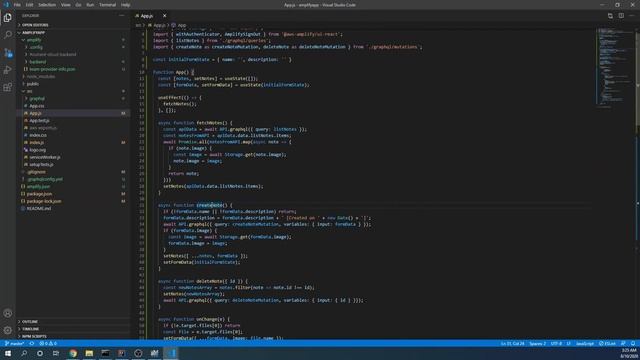Open the terminal app in the taskbar
640x360 pixels.
(105, 353)
